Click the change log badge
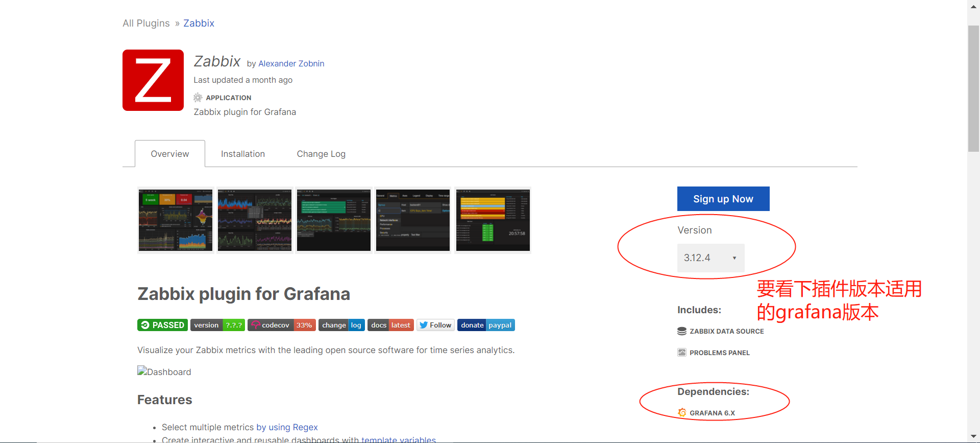 341,325
